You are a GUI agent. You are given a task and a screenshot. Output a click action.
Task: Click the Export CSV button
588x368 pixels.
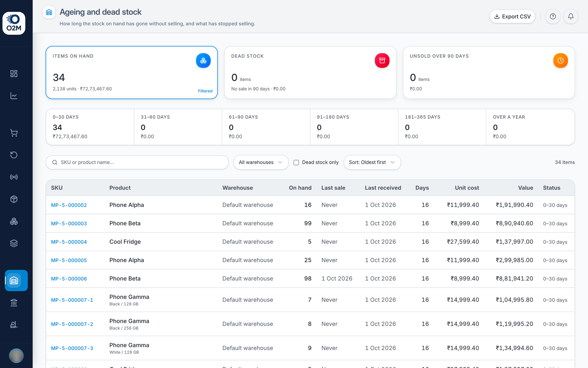[512, 17]
